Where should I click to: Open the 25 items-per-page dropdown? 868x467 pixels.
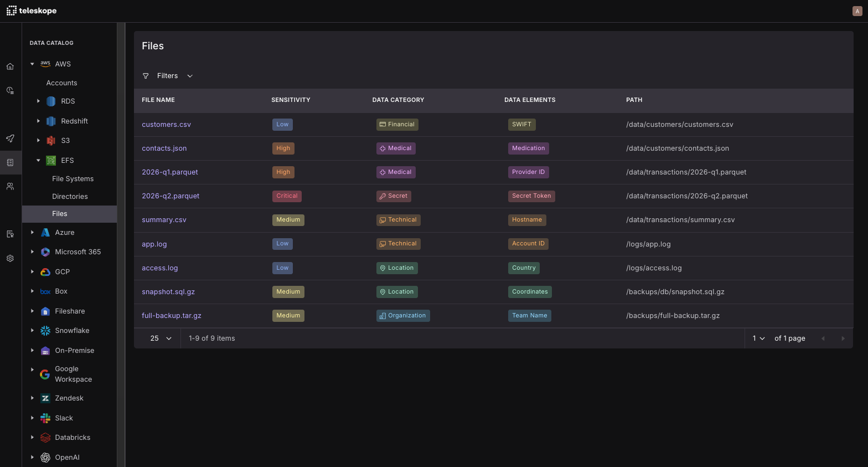tap(161, 338)
